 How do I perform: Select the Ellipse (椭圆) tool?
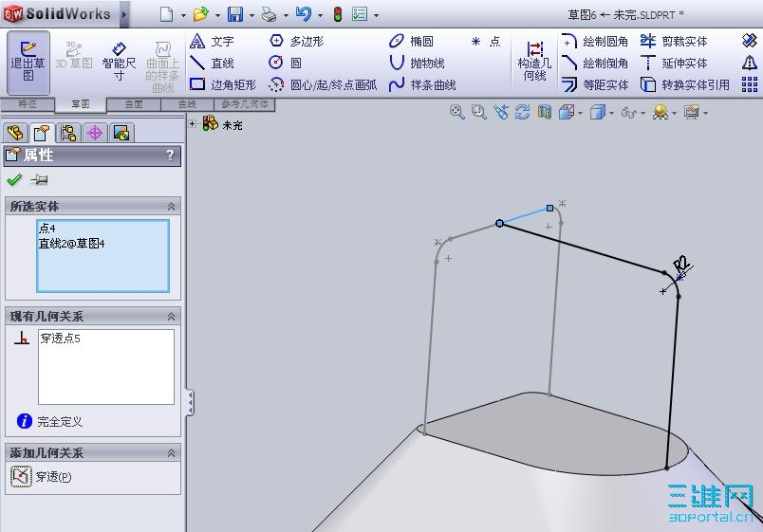click(x=411, y=42)
